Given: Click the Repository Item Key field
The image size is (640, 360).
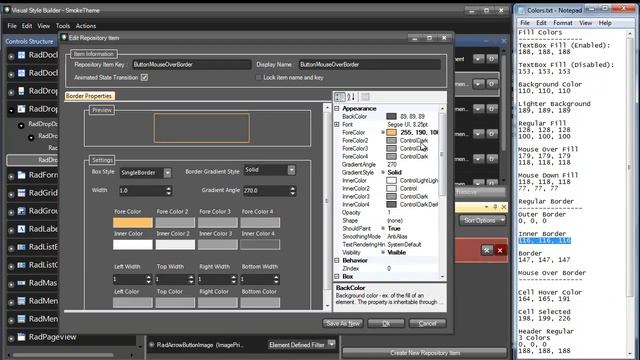Looking at the screenshot, I should [191, 64].
